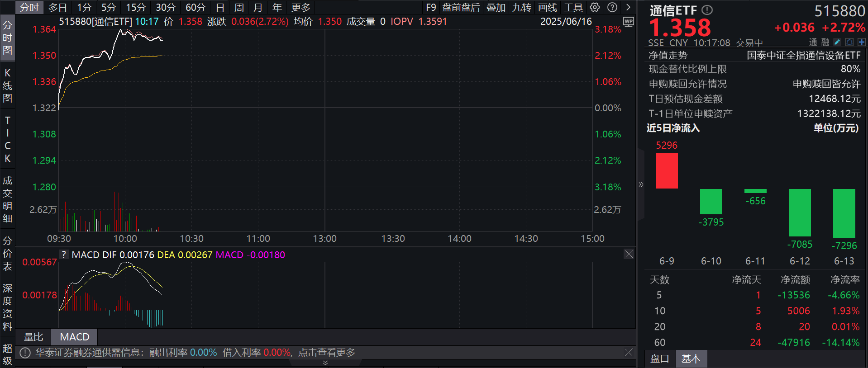
Task: Click fund name 国泰中证全指通信设备ETF
Action: pos(804,55)
